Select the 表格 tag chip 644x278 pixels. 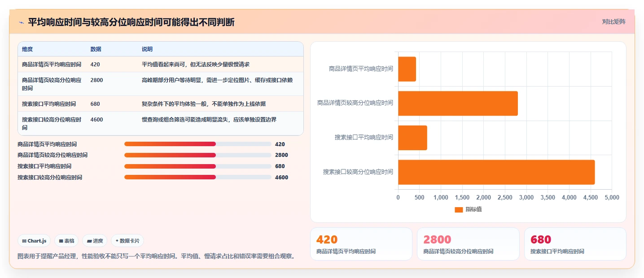(x=66, y=241)
